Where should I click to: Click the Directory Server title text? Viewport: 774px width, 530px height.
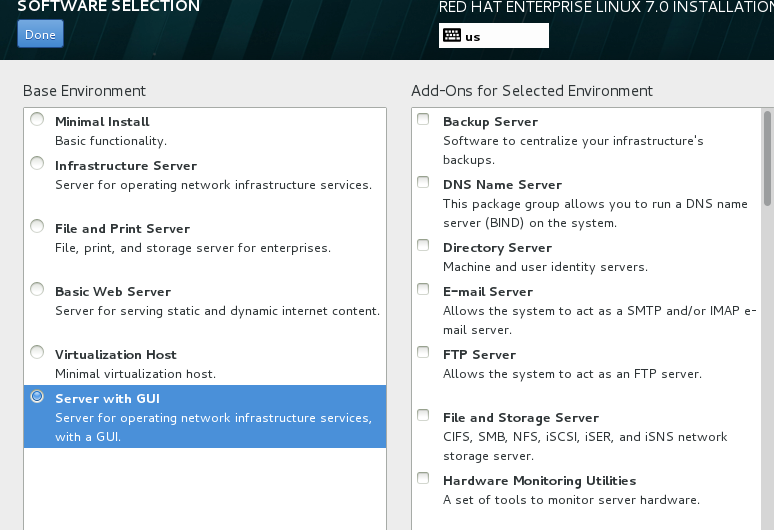[498, 248]
